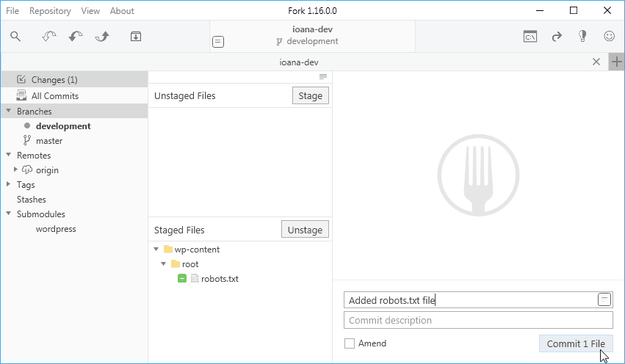625x364 pixels.
Task: Open the Repository menu
Action: [50, 11]
